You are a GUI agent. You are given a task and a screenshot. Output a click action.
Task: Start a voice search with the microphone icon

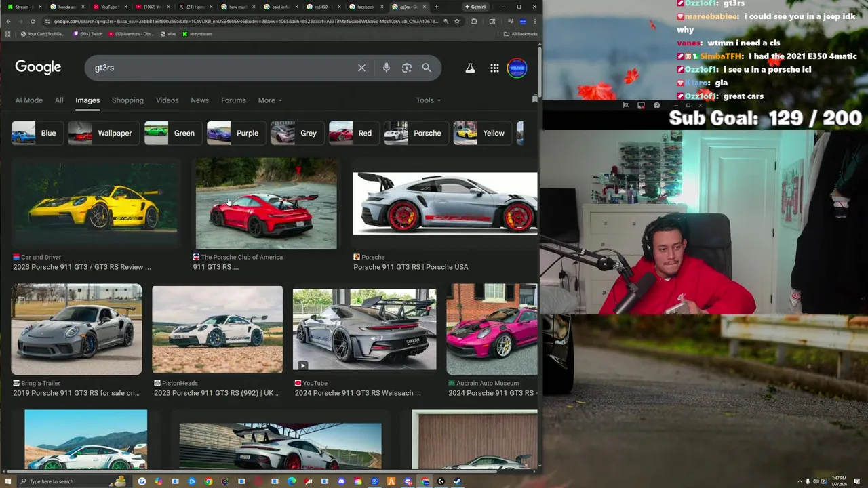tap(386, 68)
